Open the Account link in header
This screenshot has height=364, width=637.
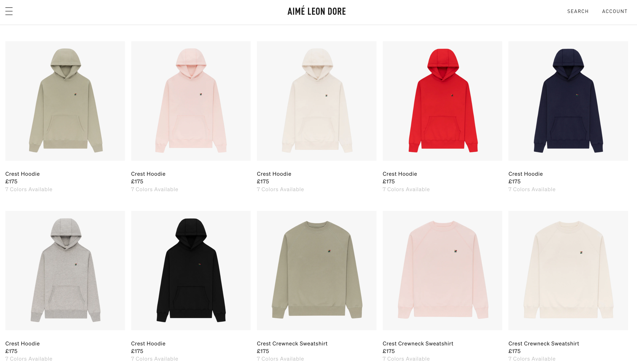point(615,11)
